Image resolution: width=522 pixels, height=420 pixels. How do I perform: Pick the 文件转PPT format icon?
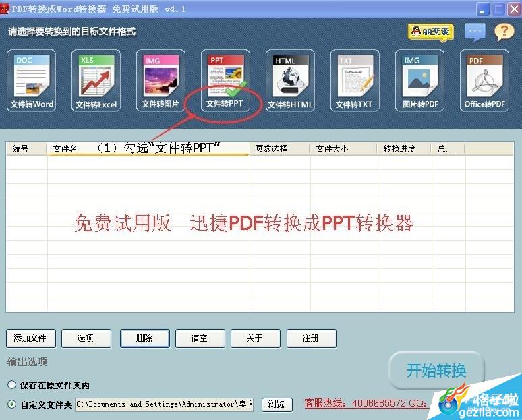tap(225, 80)
